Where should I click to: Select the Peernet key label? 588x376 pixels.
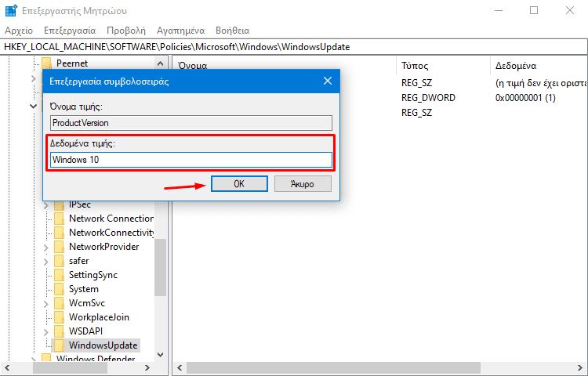[72, 63]
